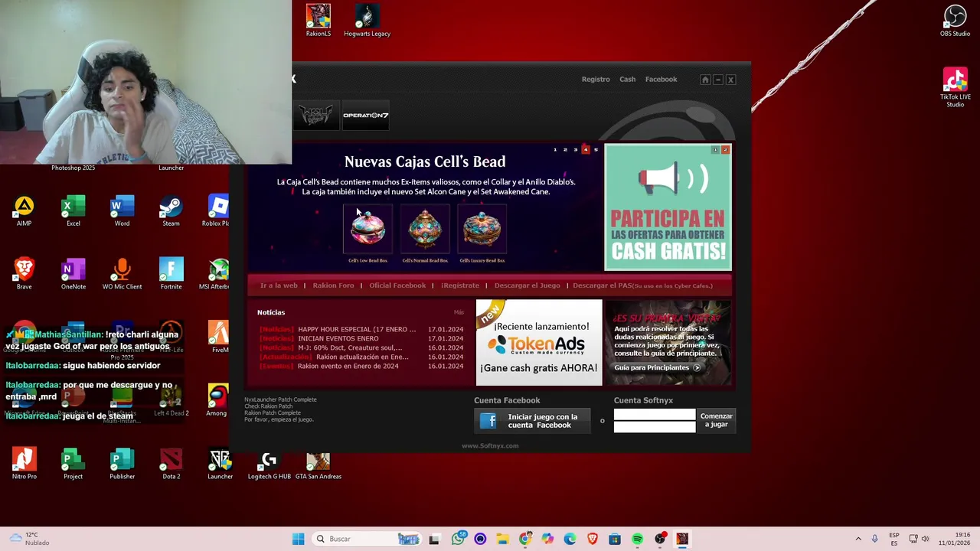Open WO Mic Client desktop icon
Screen dimensions: 980x551
122,274
